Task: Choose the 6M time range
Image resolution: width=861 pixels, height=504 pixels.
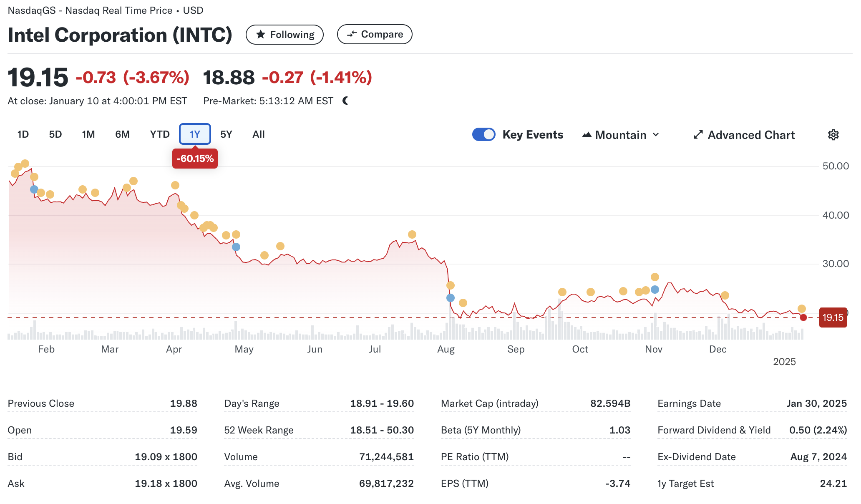Action: [122, 134]
